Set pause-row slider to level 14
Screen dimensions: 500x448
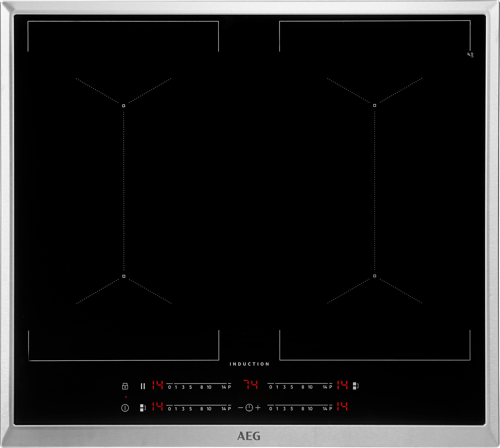pos(224,387)
